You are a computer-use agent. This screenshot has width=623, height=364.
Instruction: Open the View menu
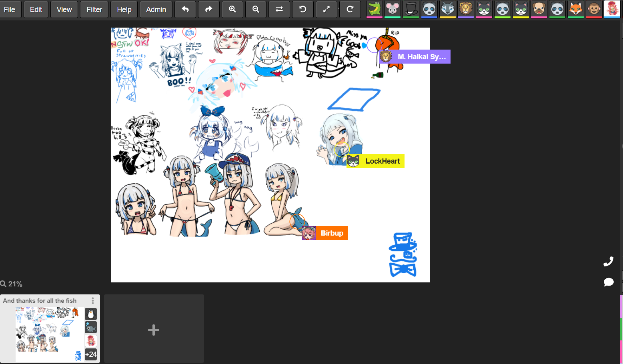64,9
